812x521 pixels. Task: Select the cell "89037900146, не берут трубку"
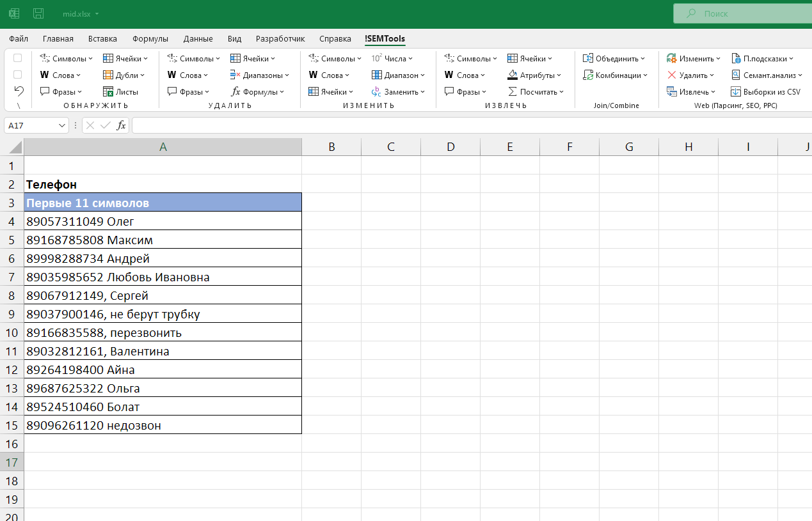click(163, 314)
